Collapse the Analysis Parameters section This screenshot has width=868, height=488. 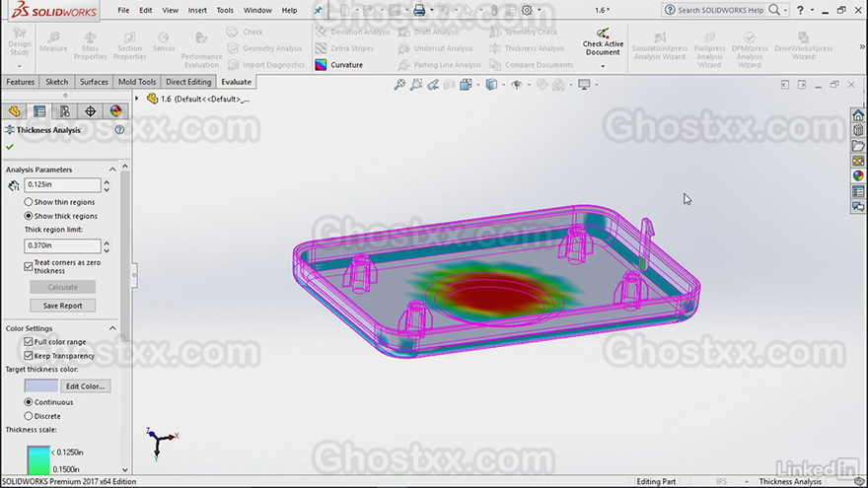(112, 170)
